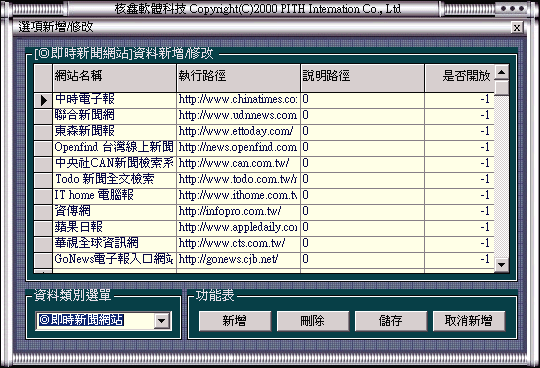Click the 是否開放 column header
This screenshot has height=368, width=540.
click(460, 78)
